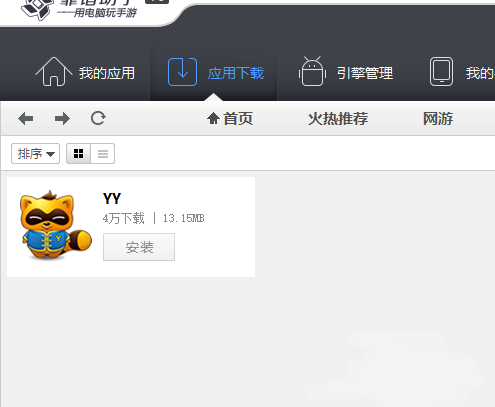Image resolution: width=495 pixels, height=407 pixels.
Task: Switch to 我的应用 section label
Action: 107,73
